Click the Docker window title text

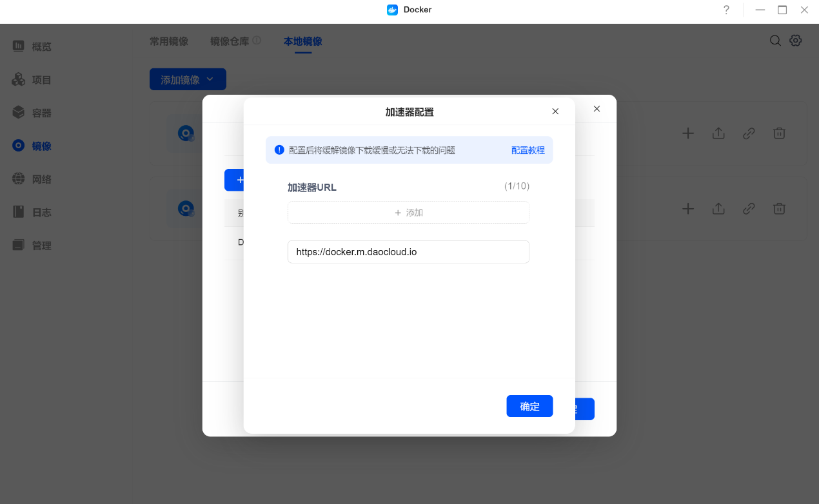pyautogui.click(x=418, y=10)
